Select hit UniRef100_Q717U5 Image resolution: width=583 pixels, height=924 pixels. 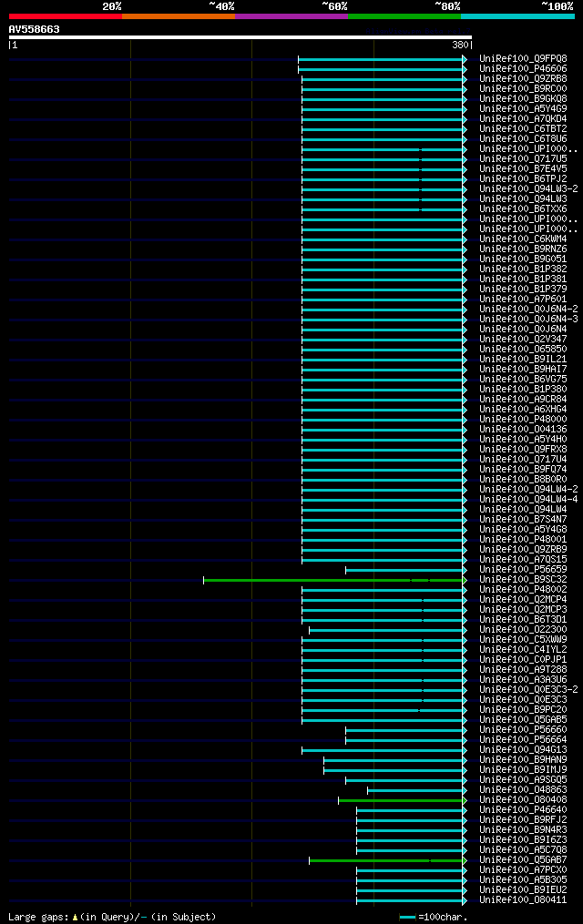pos(523,159)
